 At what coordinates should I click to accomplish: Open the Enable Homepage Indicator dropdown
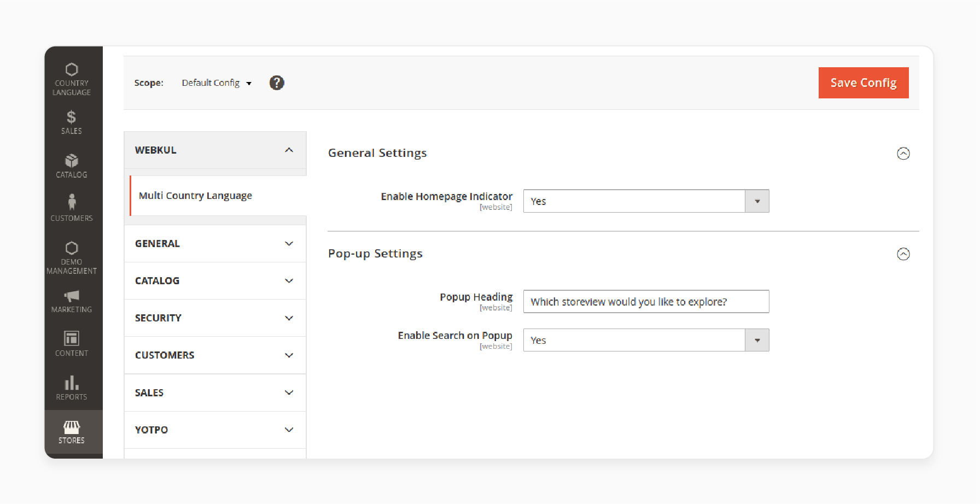coord(646,201)
